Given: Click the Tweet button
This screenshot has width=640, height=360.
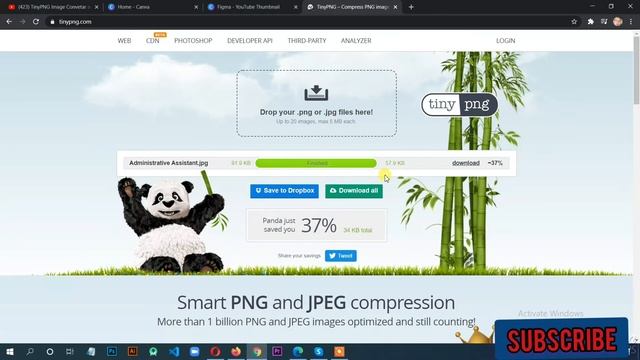Looking at the screenshot, I should coord(341,256).
